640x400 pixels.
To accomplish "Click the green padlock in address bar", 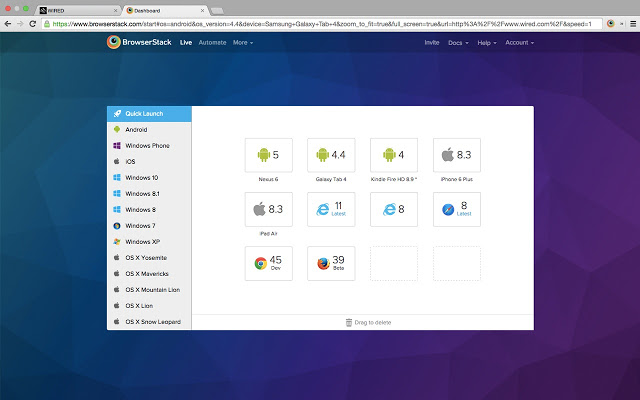I will 47,24.
